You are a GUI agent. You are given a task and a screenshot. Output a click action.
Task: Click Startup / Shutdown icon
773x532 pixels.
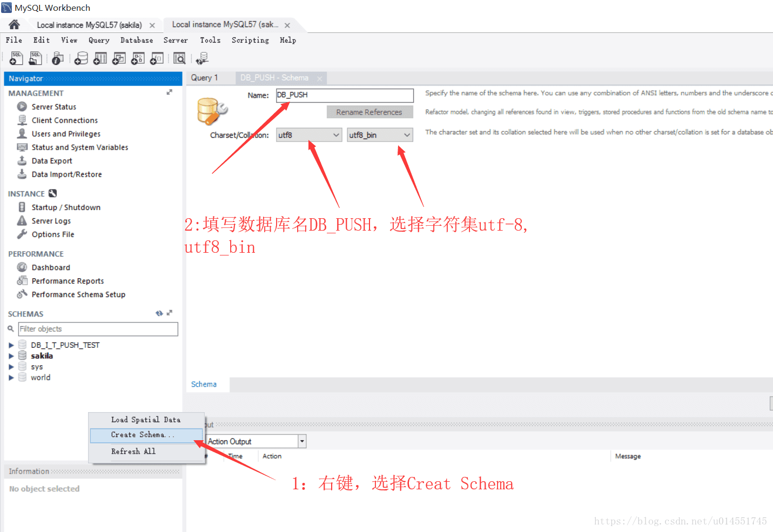[22, 207]
